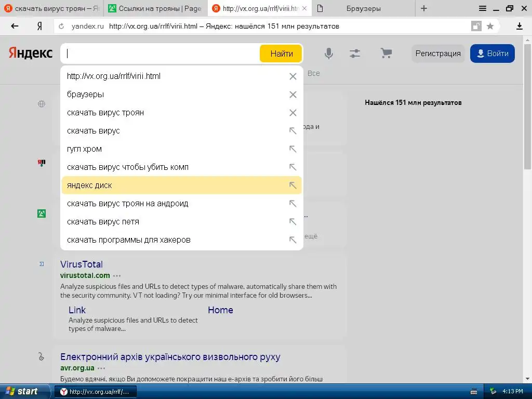Click scrollbar down arrow
Viewport: 532px width, 399px height.
pyautogui.click(x=528, y=379)
